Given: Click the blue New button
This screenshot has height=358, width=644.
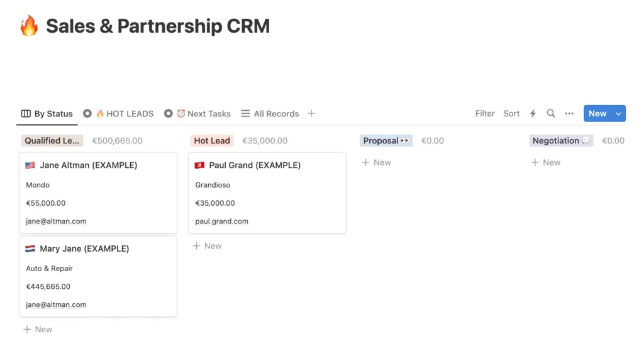Looking at the screenshot, I should click(597, 113).
